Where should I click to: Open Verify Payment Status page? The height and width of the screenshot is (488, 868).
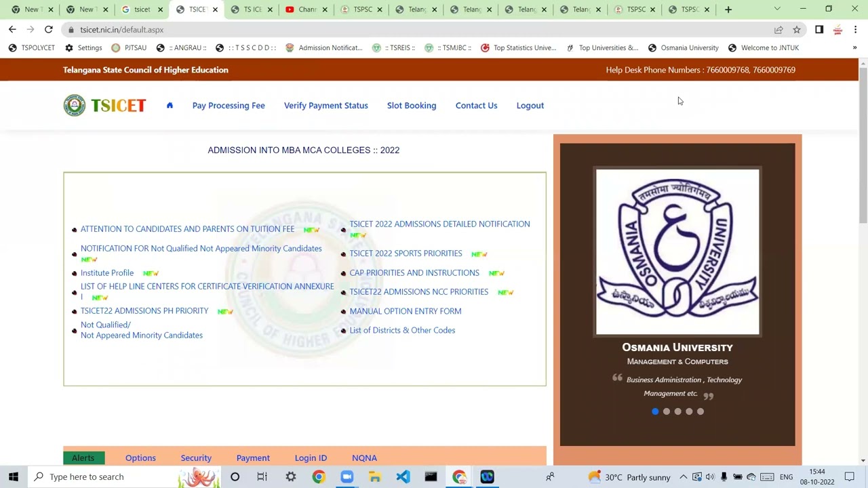(x=326, y=105)
